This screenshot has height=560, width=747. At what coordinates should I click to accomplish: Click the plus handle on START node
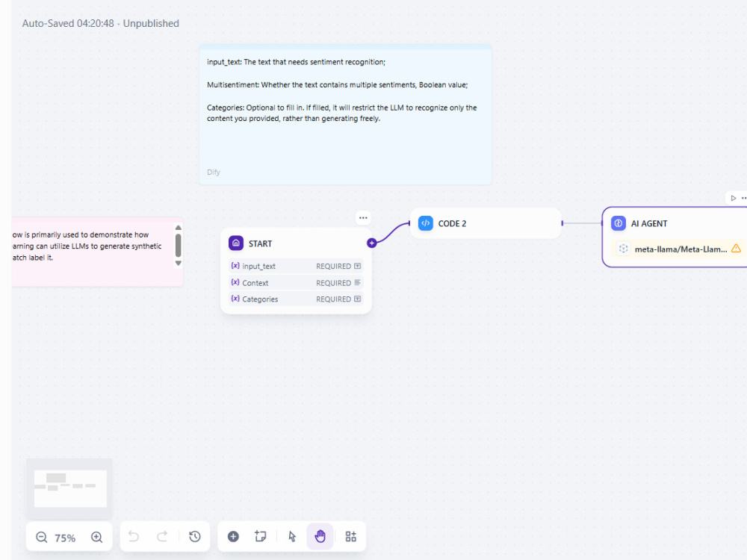click(x=371, y=243)
